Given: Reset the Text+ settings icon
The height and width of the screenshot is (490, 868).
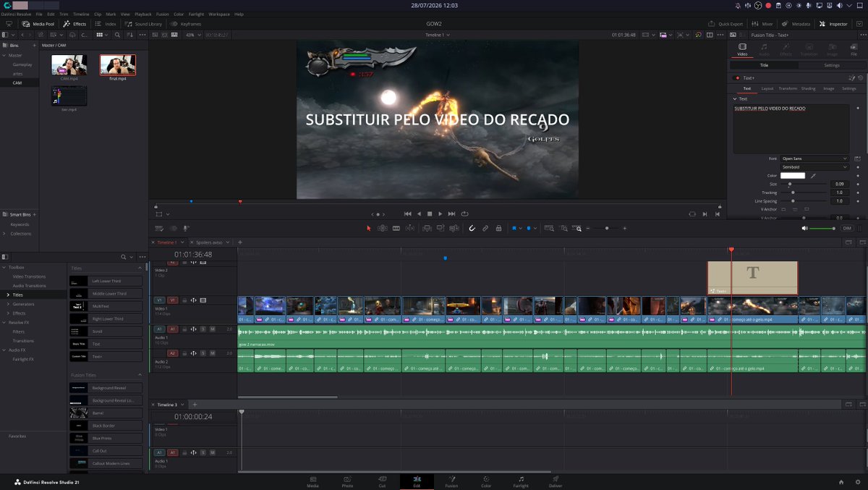Looking at the screenshot, I should 860,77.
